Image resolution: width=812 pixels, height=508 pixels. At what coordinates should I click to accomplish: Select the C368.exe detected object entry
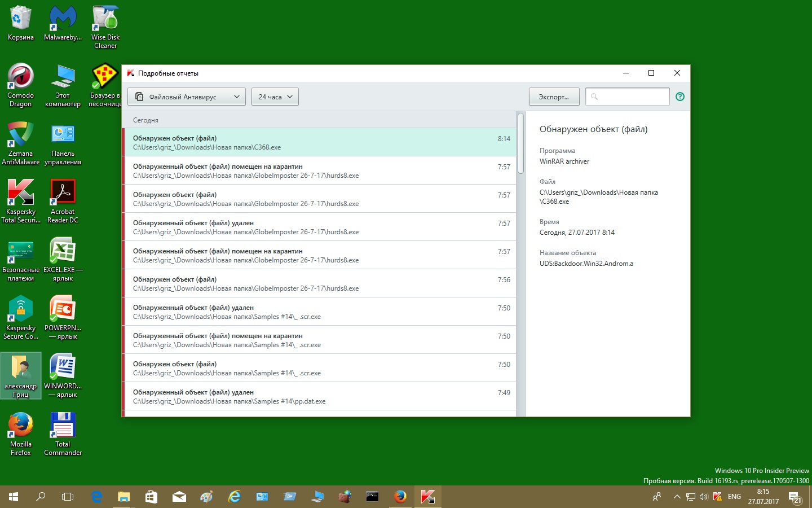[319, 142]
